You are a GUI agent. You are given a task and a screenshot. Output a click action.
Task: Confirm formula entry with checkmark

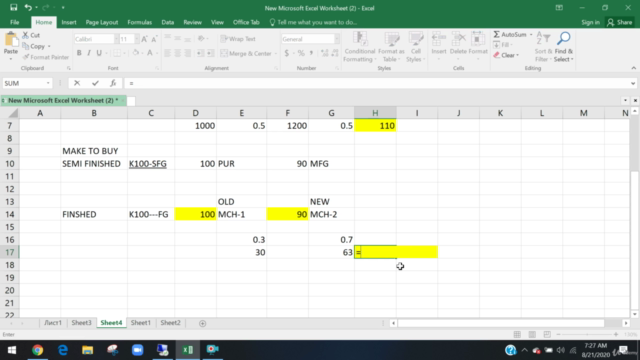point(95,83)
